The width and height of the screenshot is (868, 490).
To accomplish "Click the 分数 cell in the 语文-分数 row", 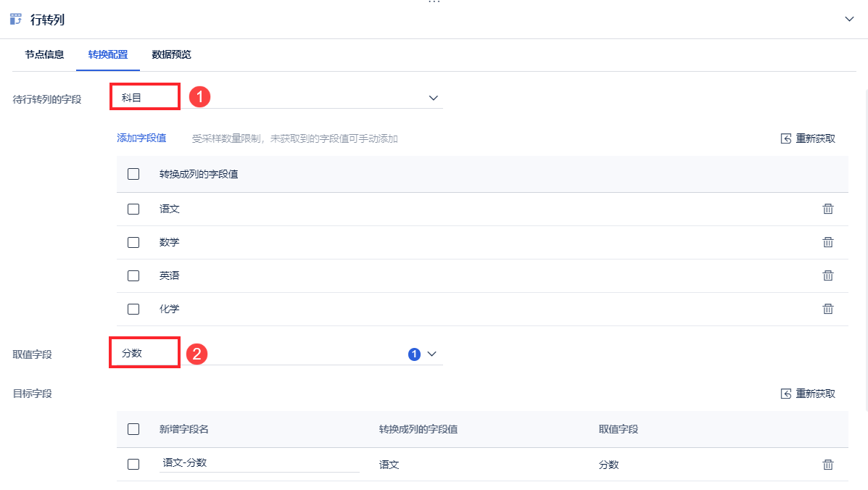I will [609, 465].
